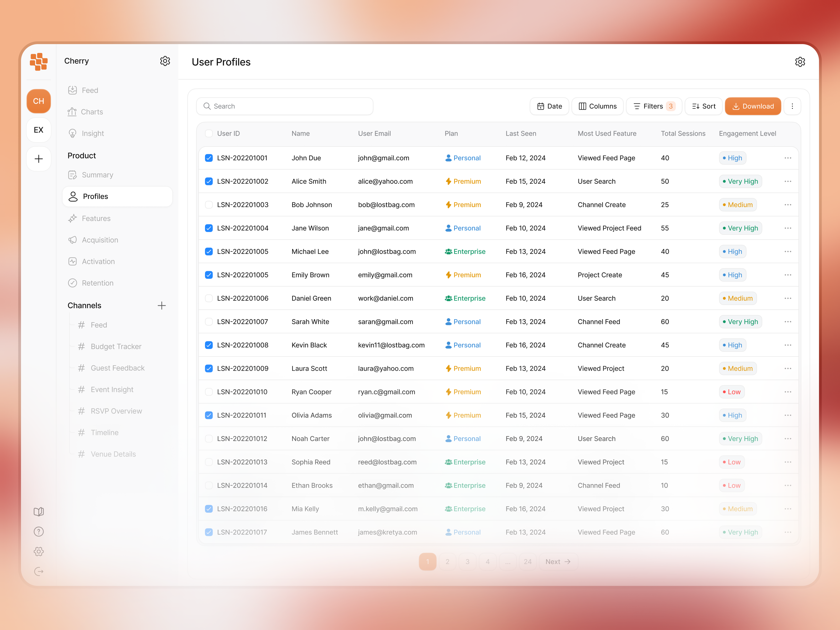Click the help question-mark icon
This screenshot has height=630, width=840.
[x=38, y=531]
